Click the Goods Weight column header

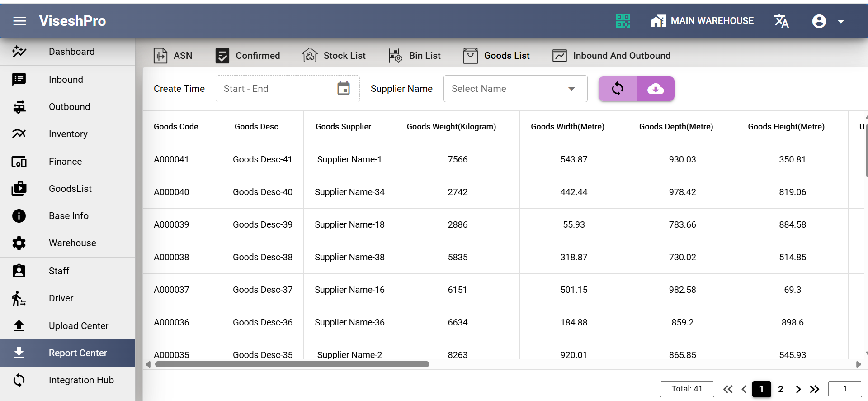point(451,127)
